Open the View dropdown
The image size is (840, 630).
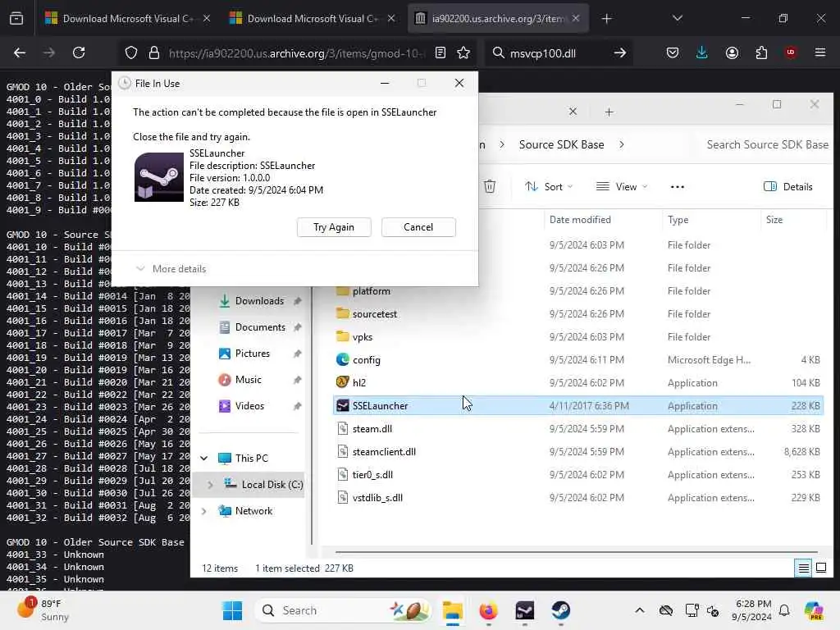(x=622, y=186)
